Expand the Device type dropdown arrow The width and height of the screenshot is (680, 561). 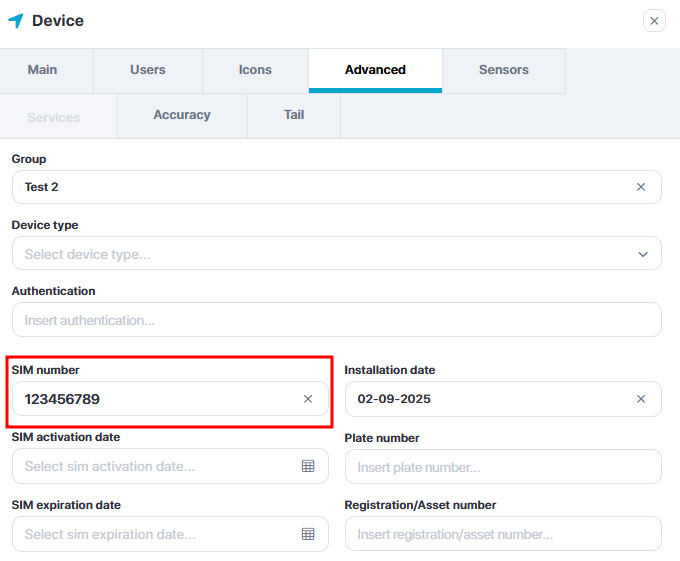[643, 254]
